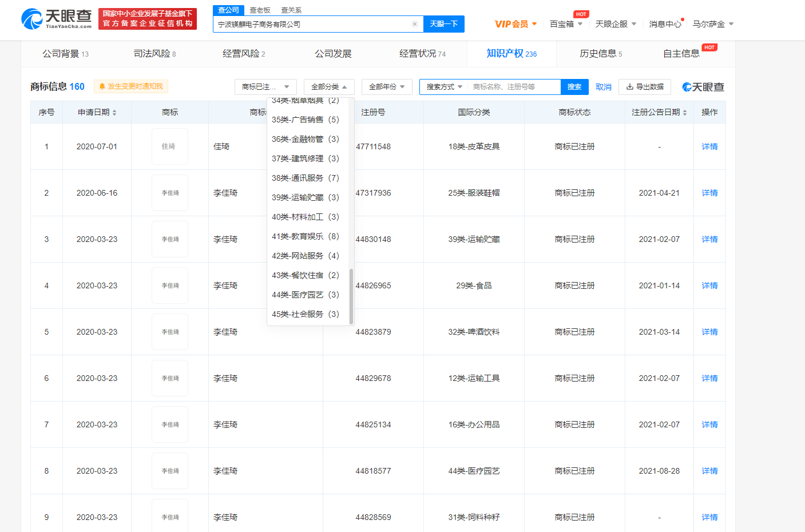Open the message center with red dot
Viewport: 805px width, 532px height.
[x=665, y=24]
